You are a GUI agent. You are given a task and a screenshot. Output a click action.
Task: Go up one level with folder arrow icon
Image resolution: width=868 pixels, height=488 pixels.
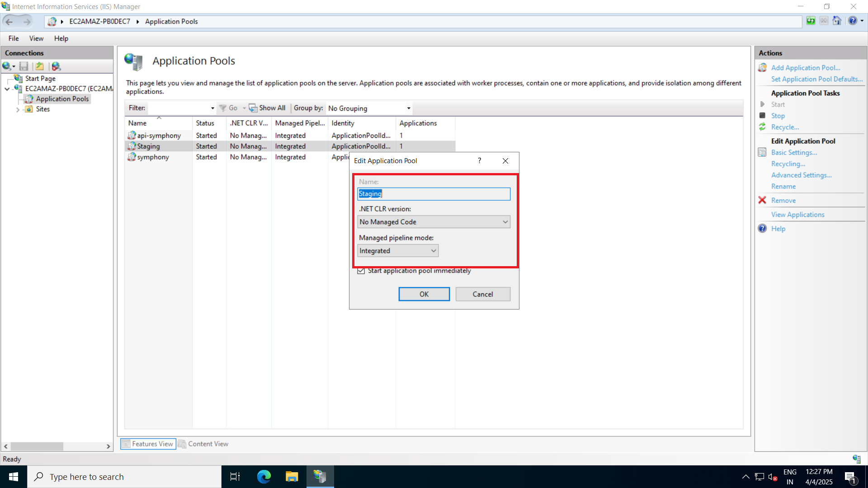coord(40,66)
